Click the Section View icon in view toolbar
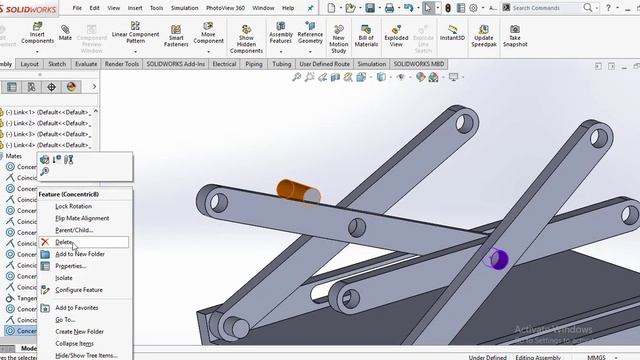The image size is (640, 360). tap(335, 77)
